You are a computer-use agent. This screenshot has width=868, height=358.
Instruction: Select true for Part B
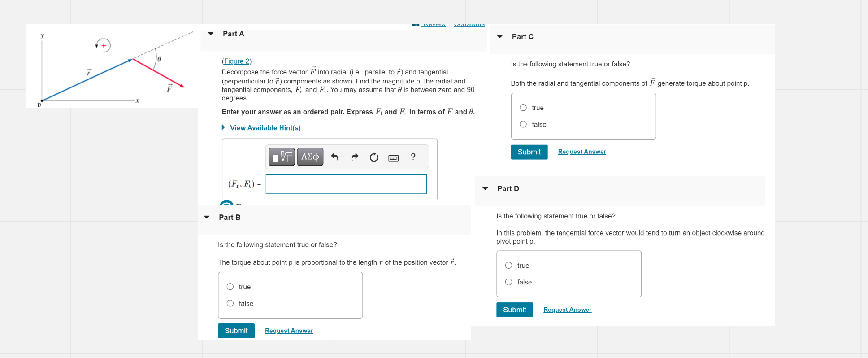coord(230,287)
